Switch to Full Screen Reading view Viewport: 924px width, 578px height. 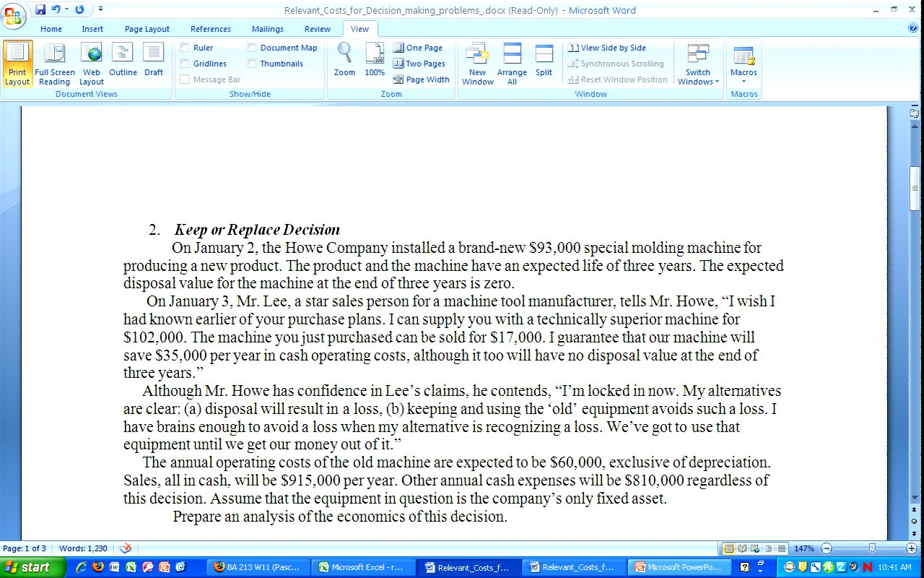(x=54, y=64)
